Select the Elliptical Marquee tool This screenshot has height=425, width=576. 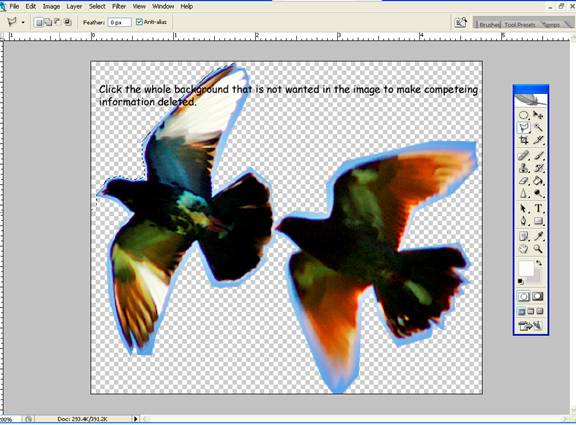tap(524, 115)
